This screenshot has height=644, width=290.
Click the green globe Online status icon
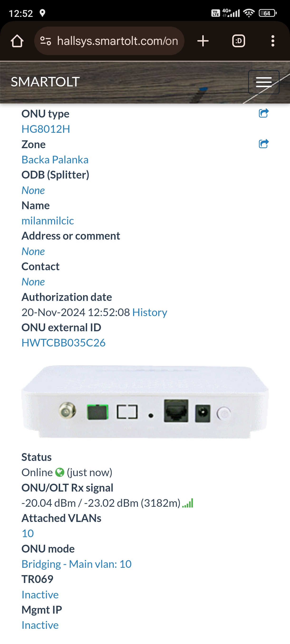(60, 472)
